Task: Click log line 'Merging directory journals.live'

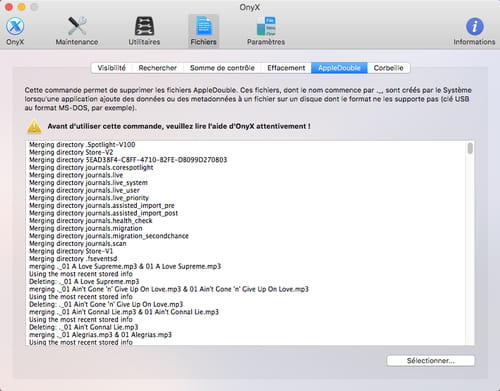Action: click(x=76, y=175)
